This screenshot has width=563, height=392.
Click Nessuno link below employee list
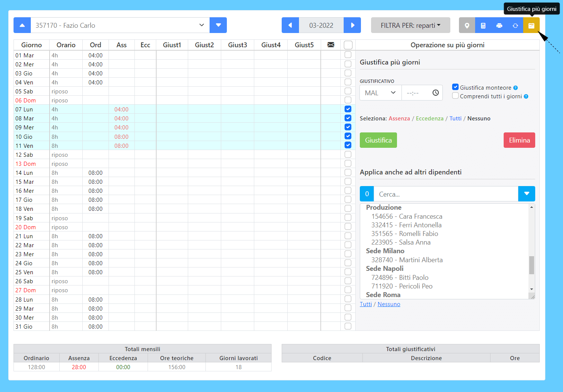389,304
